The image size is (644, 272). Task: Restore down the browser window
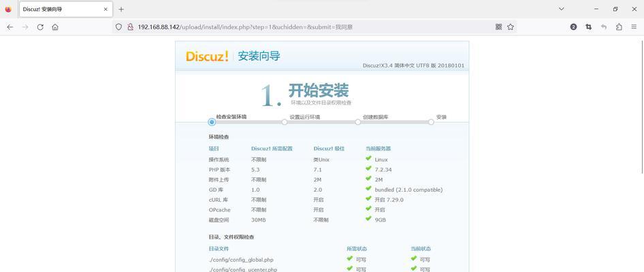click(615, 9)
